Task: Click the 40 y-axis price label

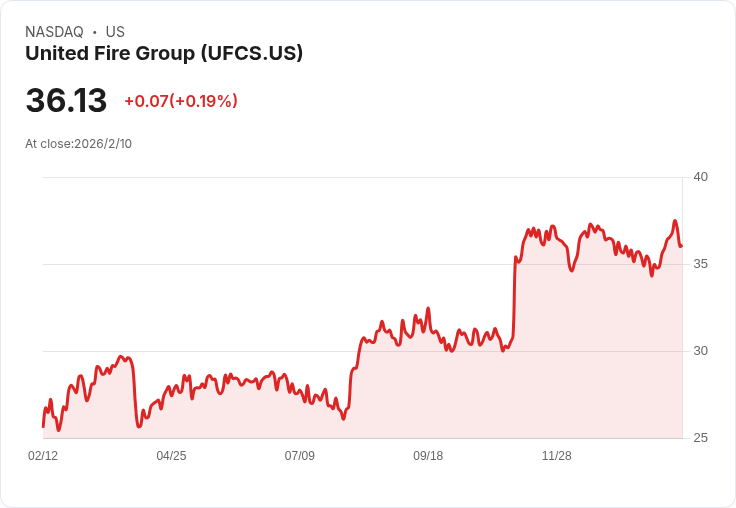Action: 700,177
